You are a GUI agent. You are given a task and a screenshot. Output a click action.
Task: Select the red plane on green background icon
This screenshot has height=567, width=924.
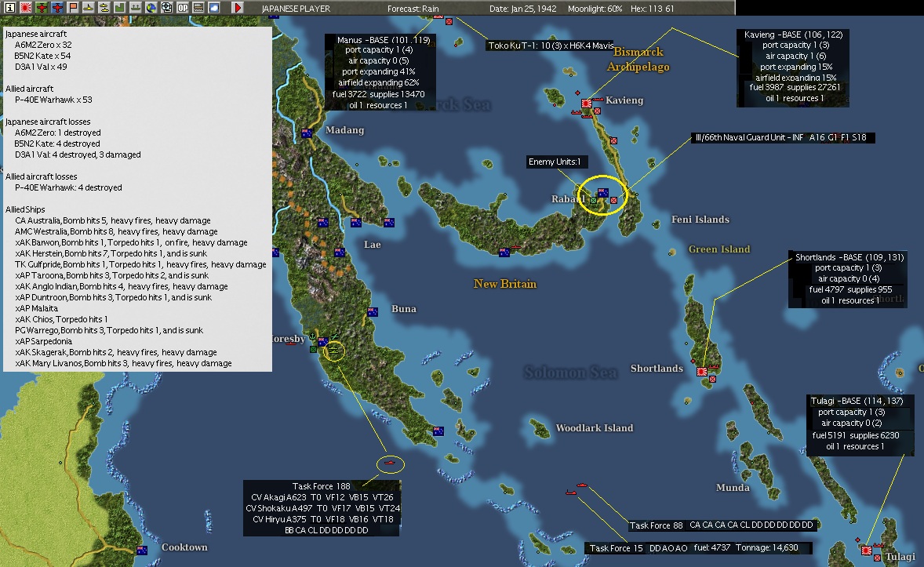pos(42,8)
